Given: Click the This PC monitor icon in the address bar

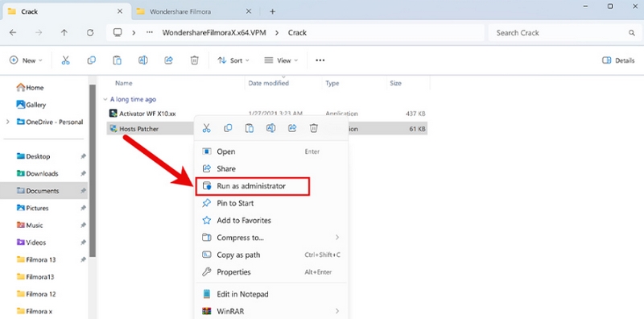Looking at the screenshot, I should pos(118,32).
